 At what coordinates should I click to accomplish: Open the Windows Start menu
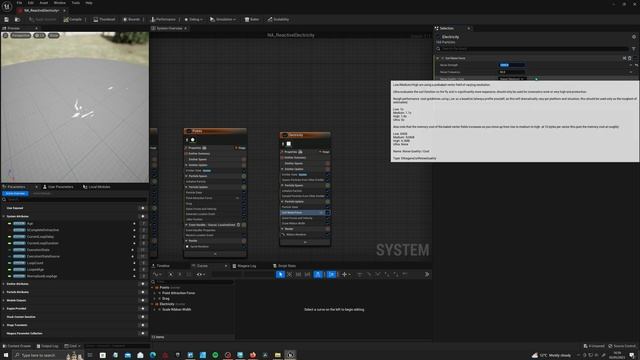pos(6,355)
